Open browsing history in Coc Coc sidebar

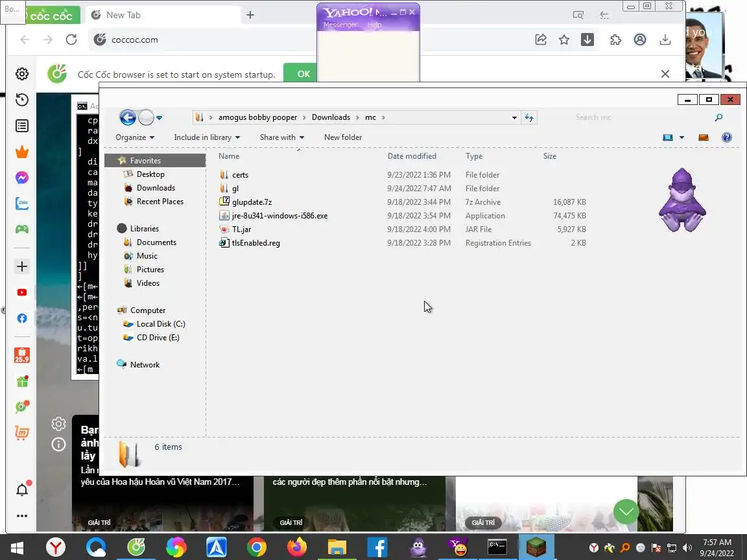point(22,100)
